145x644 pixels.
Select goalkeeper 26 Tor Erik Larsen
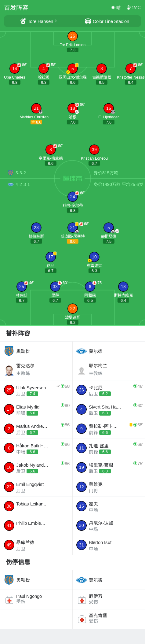pos(73,36)
